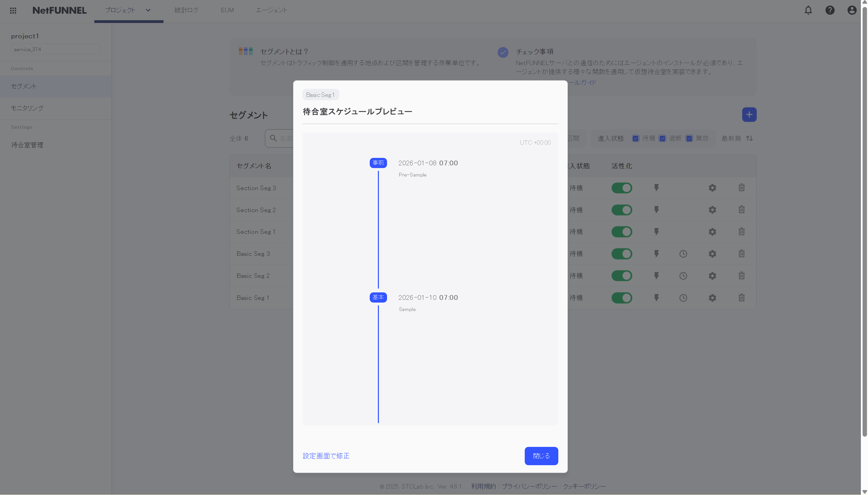Open the notification bell

[808, 11]
